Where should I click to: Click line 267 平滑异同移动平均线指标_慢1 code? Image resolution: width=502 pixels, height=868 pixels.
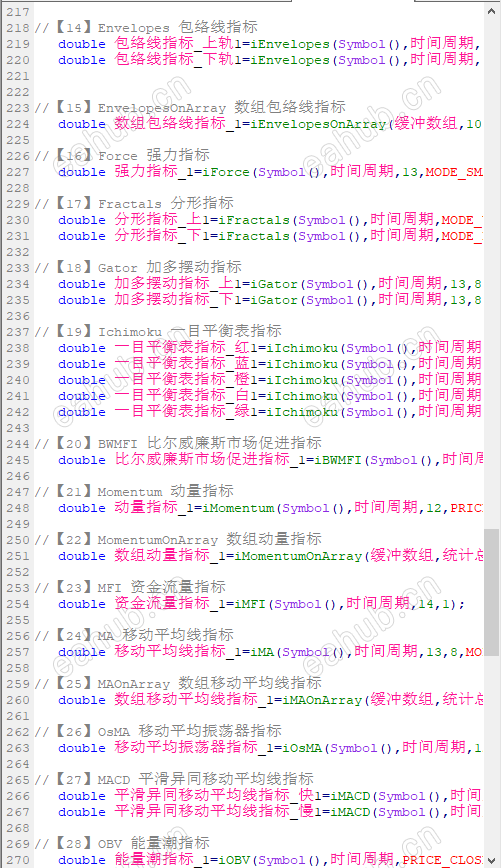pyautogui.click(x=270, y=812)
